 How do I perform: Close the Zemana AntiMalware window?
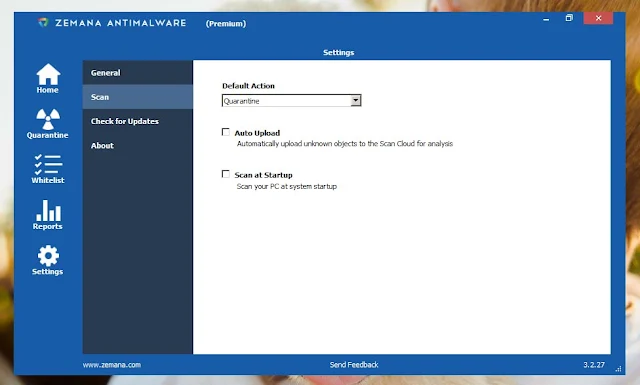pyautogui.click(x=598, y=18)
